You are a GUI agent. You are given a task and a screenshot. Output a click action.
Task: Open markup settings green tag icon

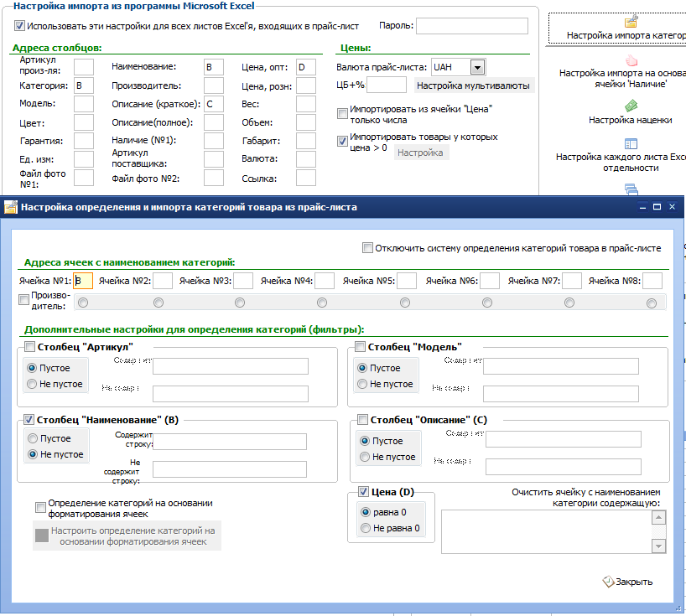pos(631,106)
